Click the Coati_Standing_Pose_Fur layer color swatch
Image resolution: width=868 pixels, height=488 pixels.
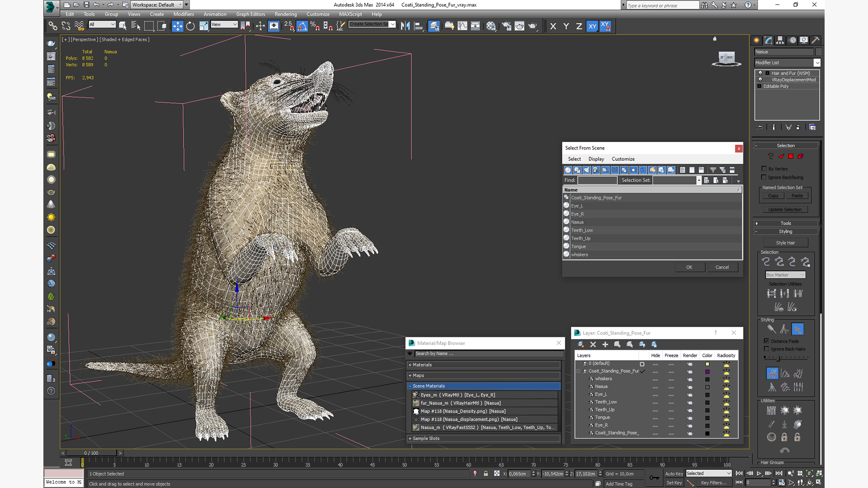click(707, 371)
